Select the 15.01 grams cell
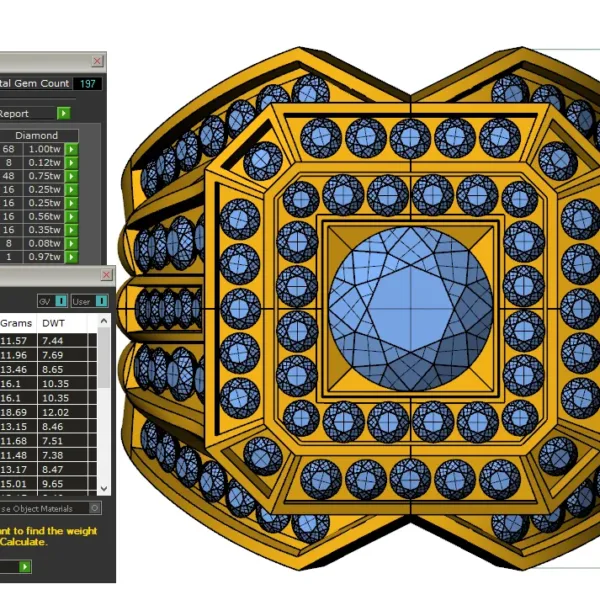The width and height of the screenshot is (600, 600). point(18,484)
